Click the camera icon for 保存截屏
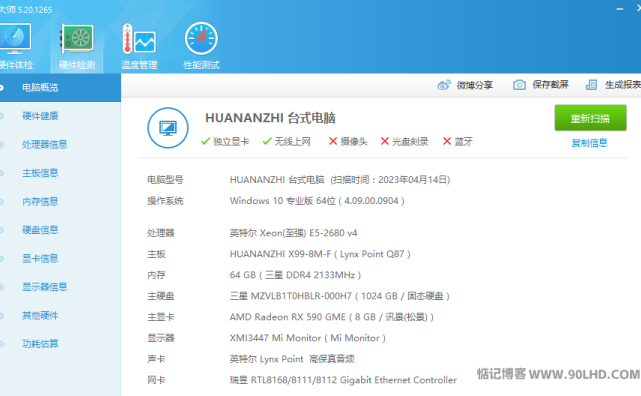 pyautogui.click(x=519, y=85)
